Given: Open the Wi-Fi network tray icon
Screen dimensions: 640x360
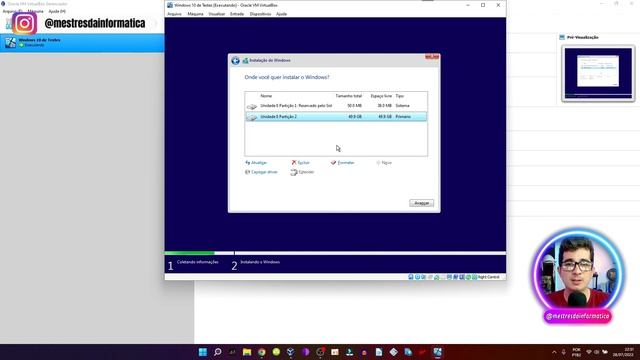Looking at the screenshot, I should coord(589,352).
